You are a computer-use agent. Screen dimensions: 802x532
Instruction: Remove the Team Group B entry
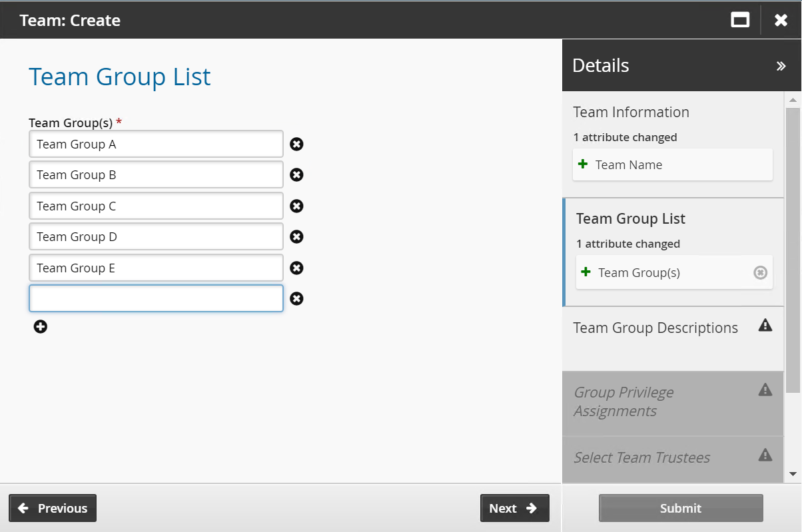(x=296, y=175)
